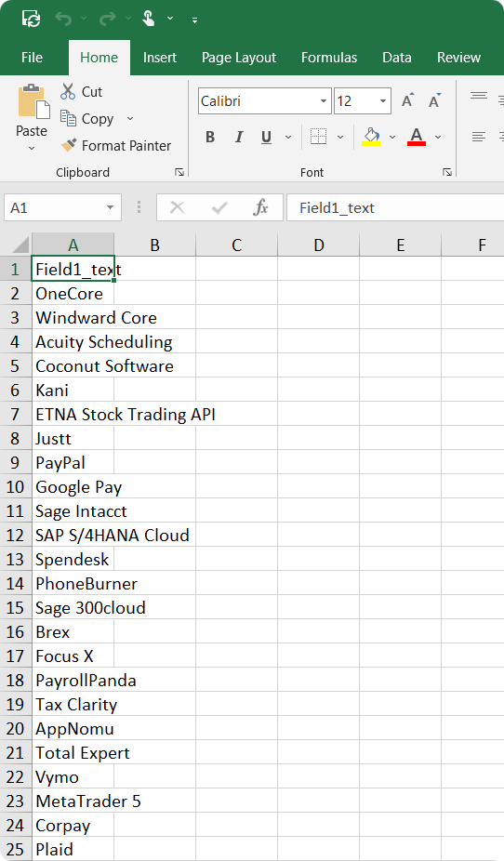
Task: Increase font size with the larger A
Action: click(x=407, y=100)
